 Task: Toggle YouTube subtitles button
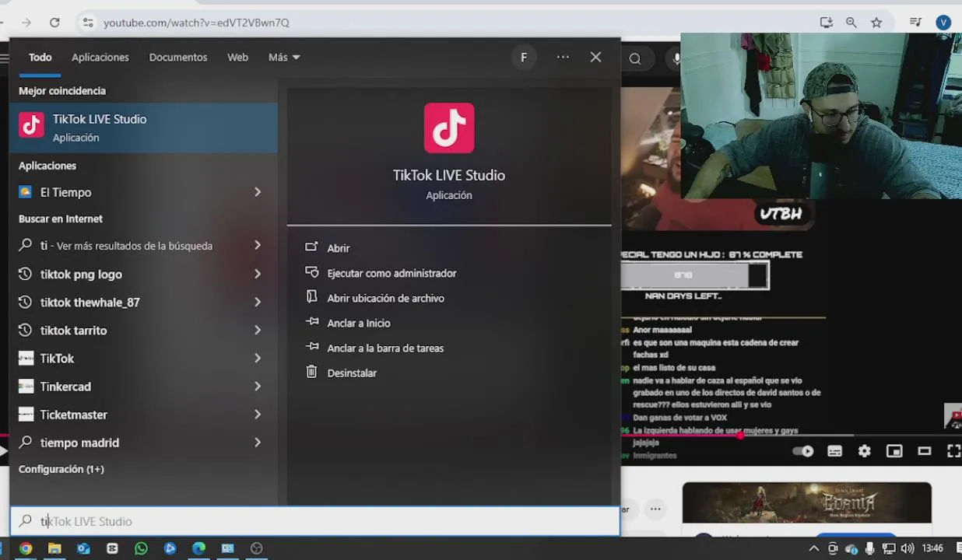tap(834, 451)
